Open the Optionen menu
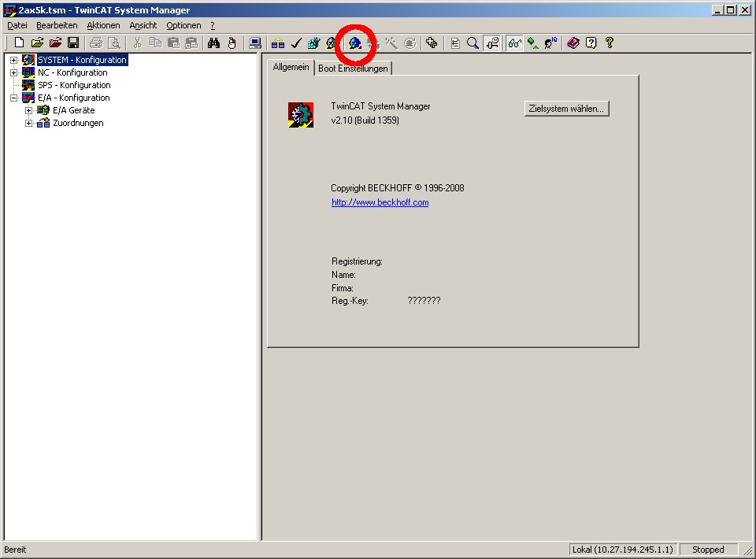 (x=183, y=25)
